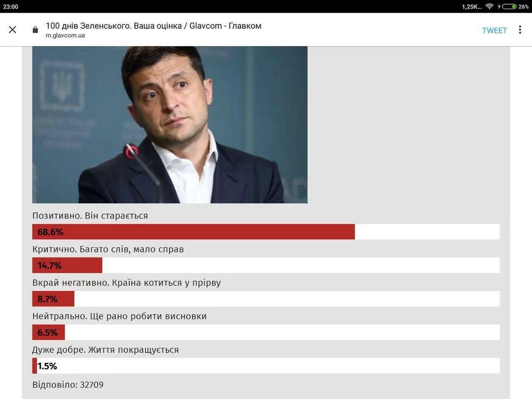Tap the padlock site security icon
Image resolution: width=532 pixels, height=399 pixels.
coord(36,30)
